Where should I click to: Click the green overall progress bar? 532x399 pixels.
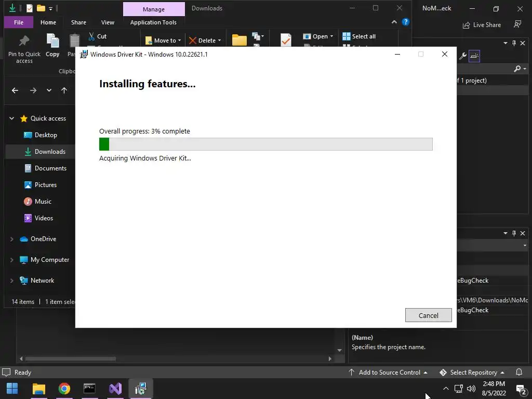265,144
